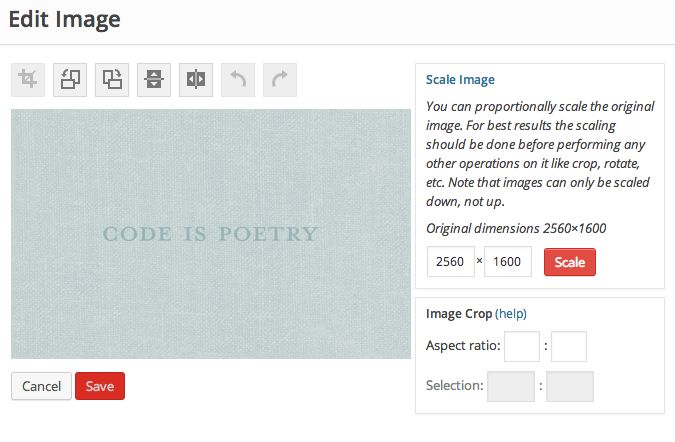The width and height of the screenshot is (675, 442).
Task: Click the Redo arrow icon
Action: pyautogui.click(x=280, y=81)
